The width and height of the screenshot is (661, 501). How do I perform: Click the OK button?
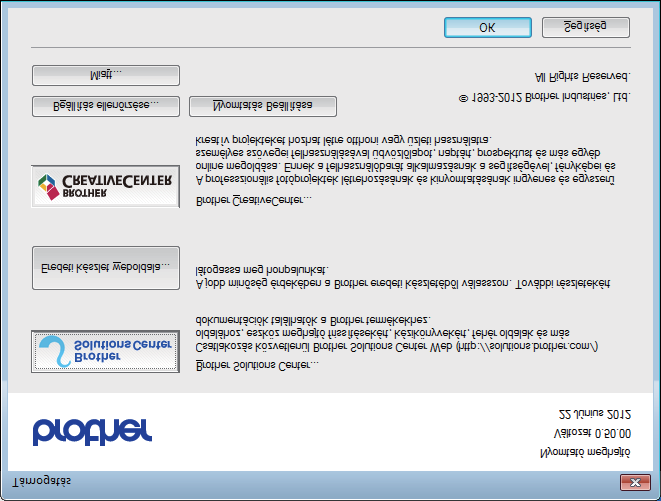[487, 27]
